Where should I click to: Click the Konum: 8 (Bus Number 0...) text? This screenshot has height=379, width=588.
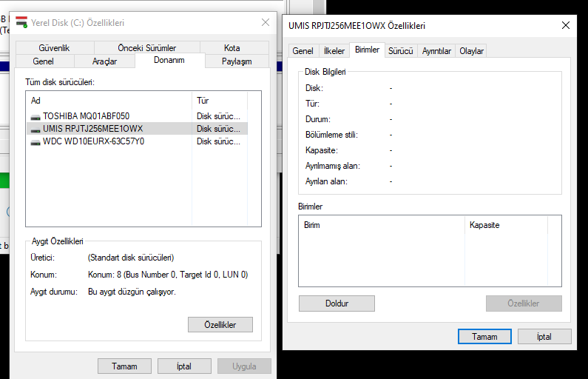pyautogui.click(x=168, y=275)
